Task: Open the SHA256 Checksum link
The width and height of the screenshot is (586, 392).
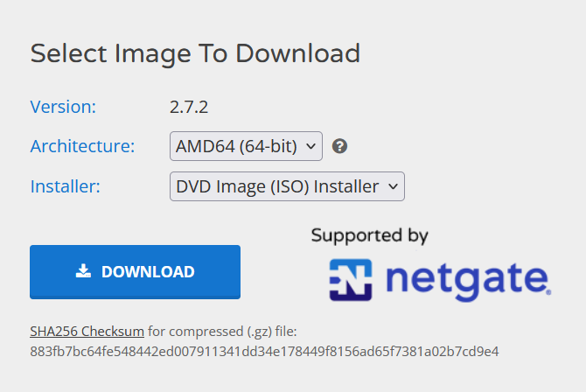Action: click(x=87, y=332)
